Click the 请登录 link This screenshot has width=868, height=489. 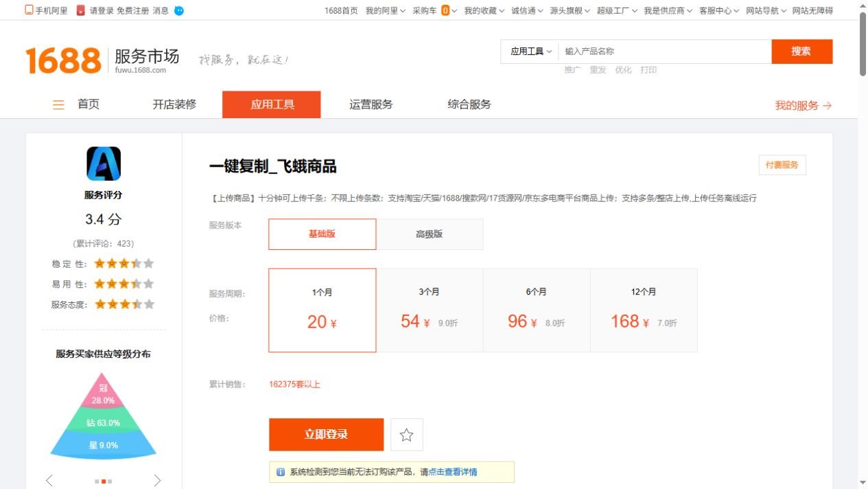coord(102,10)
